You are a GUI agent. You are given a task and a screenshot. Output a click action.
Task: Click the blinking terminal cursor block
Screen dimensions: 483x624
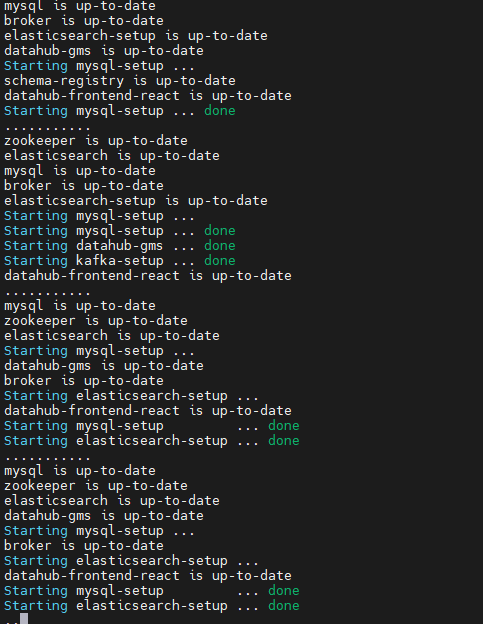pos(24,618)
